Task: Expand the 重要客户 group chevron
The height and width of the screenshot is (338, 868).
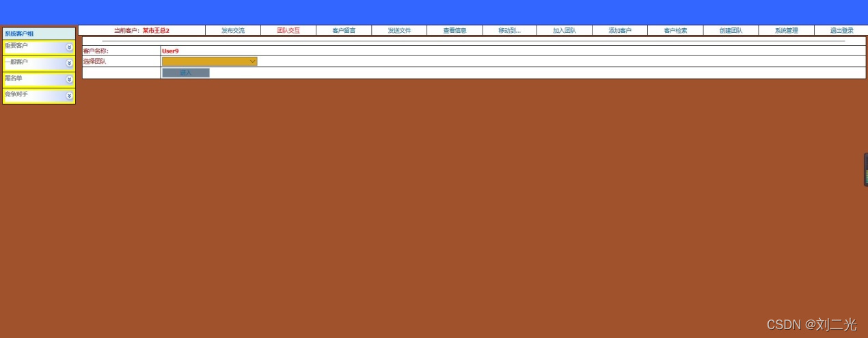Action: point(69,47)
